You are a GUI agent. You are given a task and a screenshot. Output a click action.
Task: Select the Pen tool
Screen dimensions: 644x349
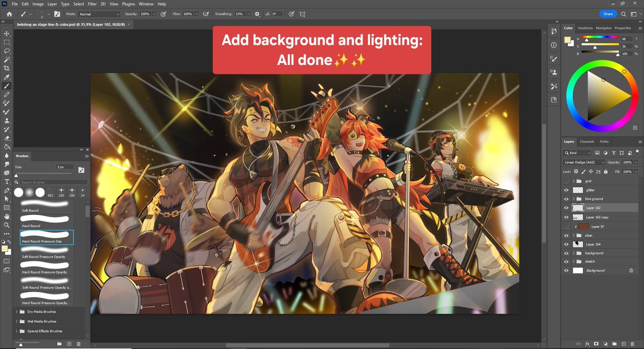(6, 190)
